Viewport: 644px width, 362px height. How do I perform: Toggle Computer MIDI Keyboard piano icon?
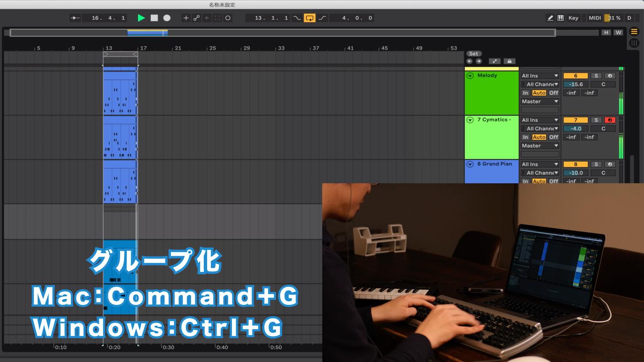(x=561, y=18)
